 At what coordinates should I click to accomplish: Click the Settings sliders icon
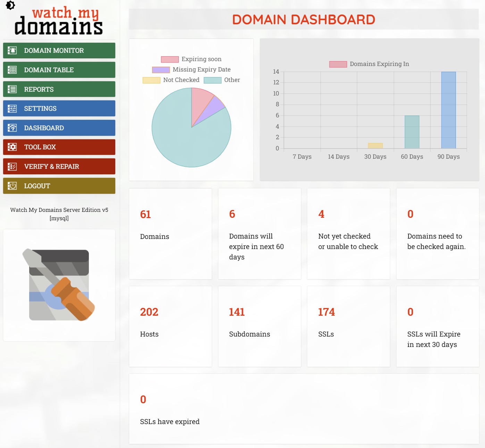pyautogui.click(x=11, y=108)
